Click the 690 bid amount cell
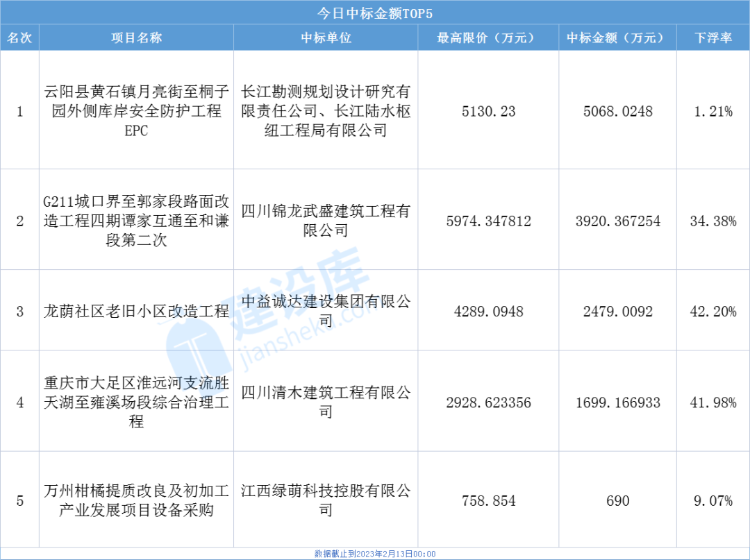The height and width of the screenshot is (560, 750). pyautogui.click(x=617, y=501)
